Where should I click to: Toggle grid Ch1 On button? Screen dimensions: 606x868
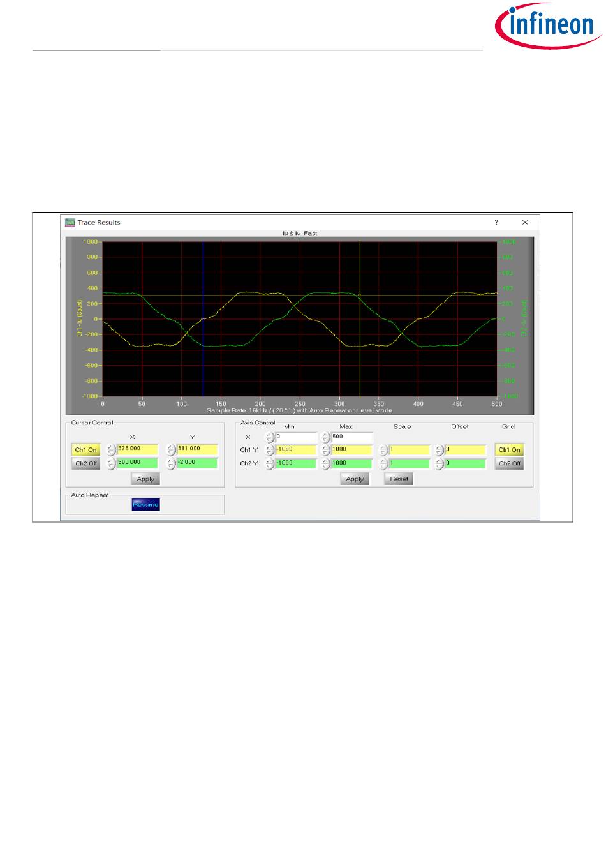tap(509, 450)
